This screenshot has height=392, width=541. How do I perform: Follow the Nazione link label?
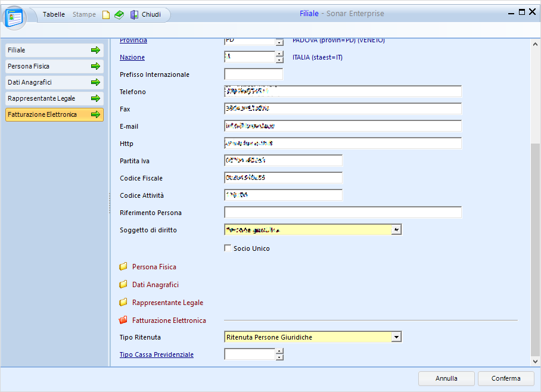pyautogui.click(x=132, y=58)
